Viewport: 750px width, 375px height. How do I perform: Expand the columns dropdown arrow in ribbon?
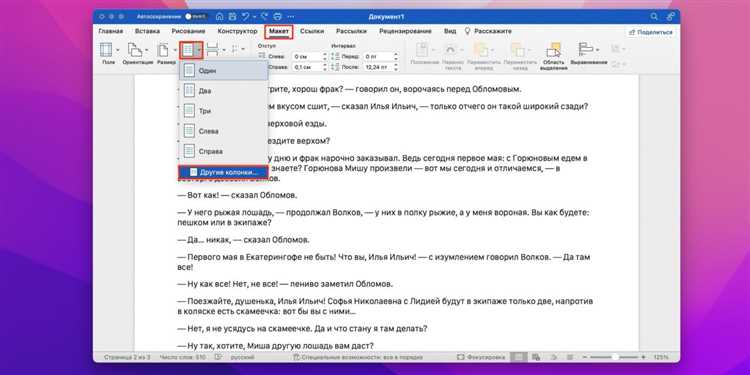[199, 50]
